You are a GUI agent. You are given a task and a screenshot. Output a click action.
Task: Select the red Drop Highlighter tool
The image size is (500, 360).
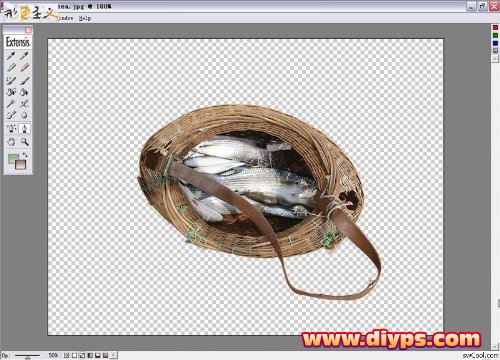click(24, 68)
